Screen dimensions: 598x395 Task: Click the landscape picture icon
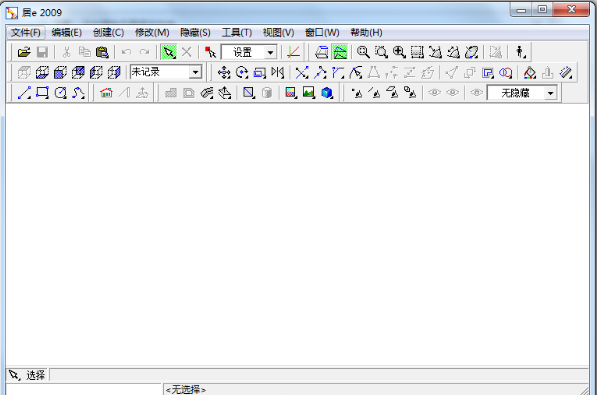309,93
